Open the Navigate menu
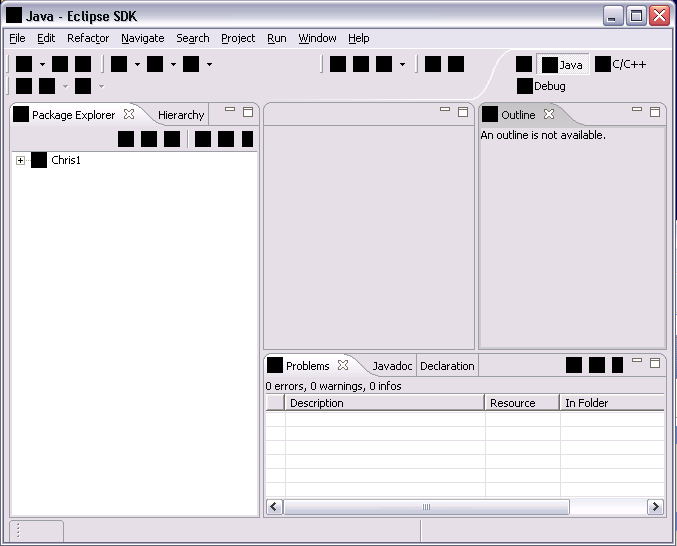Screen dimensions: 677x546 coord(142,38)
